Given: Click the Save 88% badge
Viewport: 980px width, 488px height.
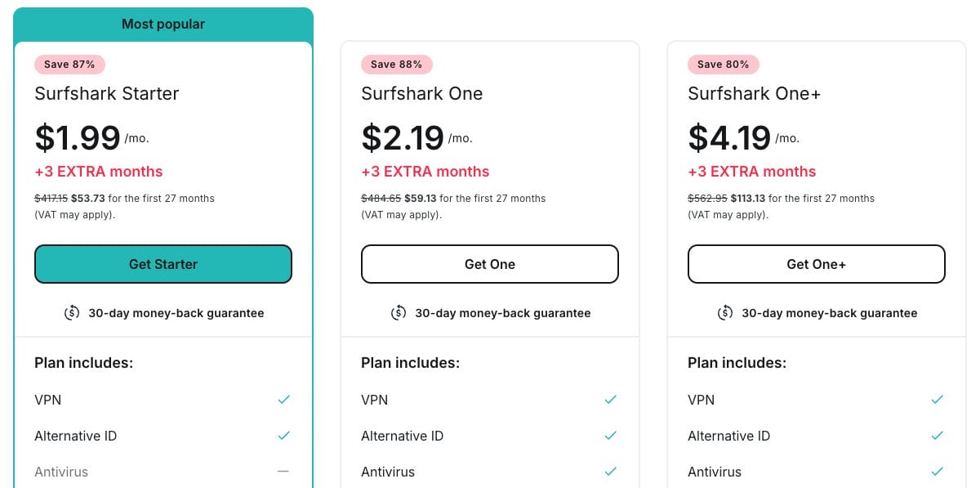Looking at the screenshot, I should point(397,64).
